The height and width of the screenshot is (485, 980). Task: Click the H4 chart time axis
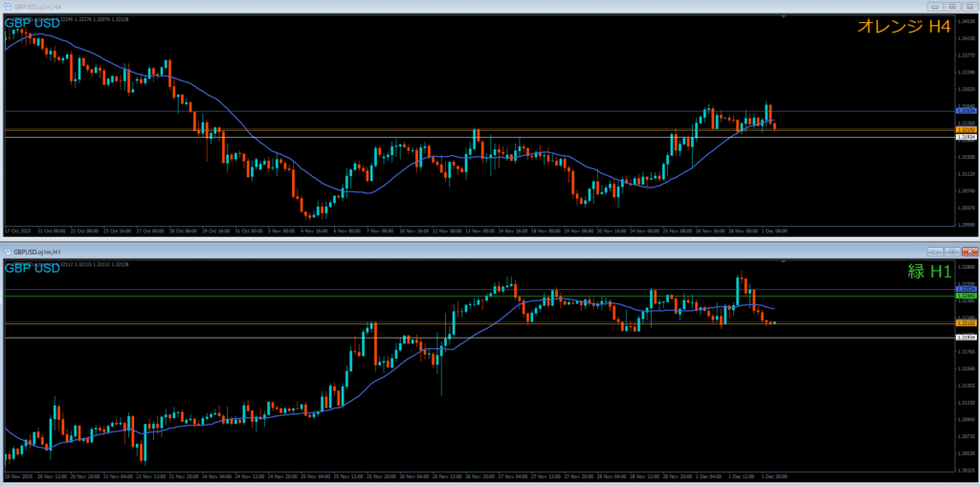click(479, 231)
